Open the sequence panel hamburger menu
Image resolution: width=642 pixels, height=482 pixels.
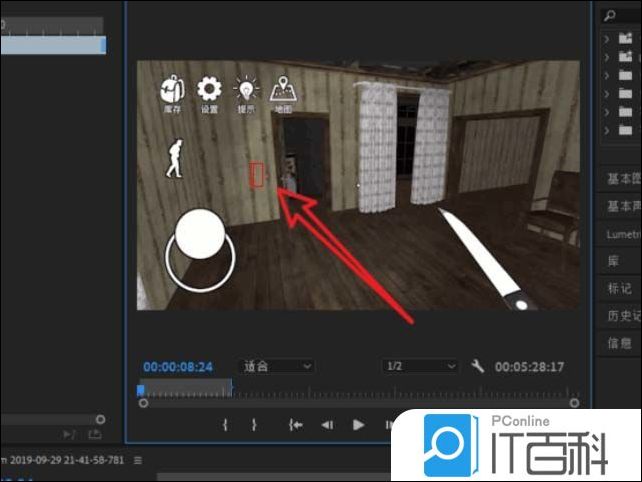(139, 460)
